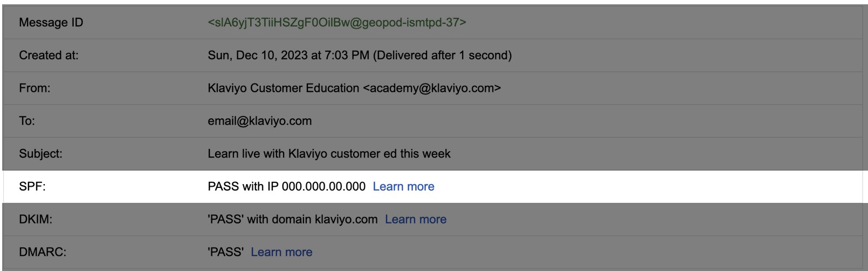Click the Message ID row label
Viewport: 868px width, 271px height.
51,23
